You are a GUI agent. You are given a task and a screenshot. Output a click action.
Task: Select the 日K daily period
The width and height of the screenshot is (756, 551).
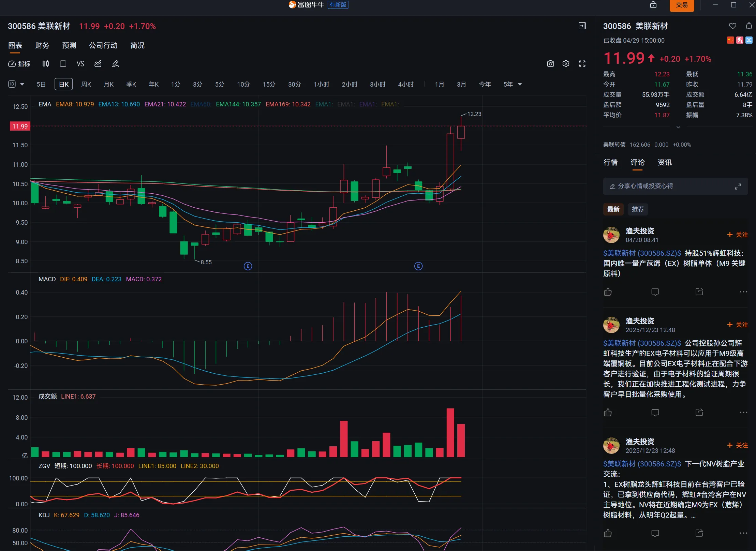64,84
